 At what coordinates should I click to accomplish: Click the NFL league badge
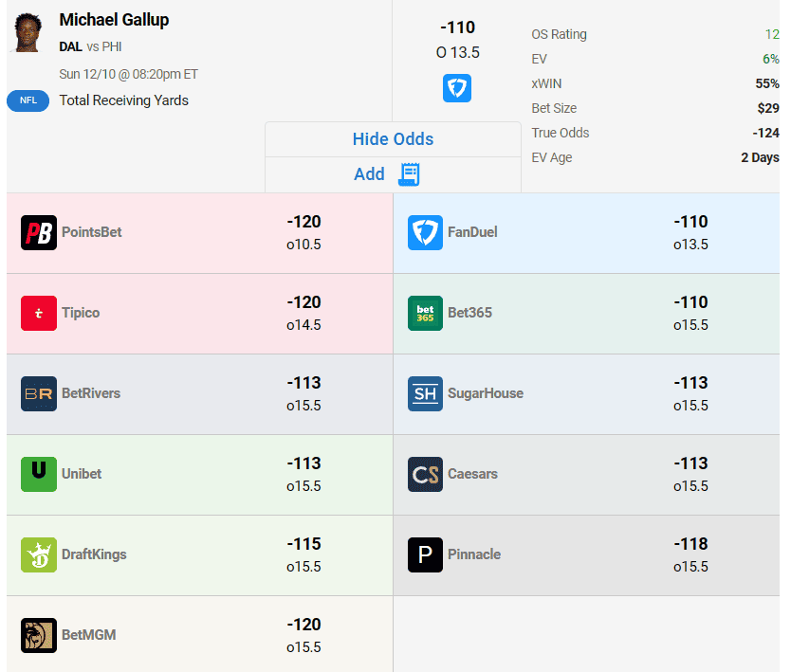tap(28, 100)
